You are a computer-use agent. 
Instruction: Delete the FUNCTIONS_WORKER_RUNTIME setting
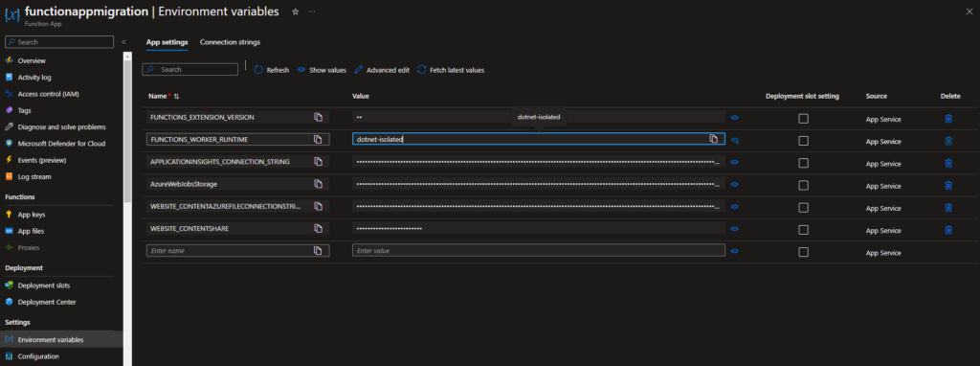point(948,141)
